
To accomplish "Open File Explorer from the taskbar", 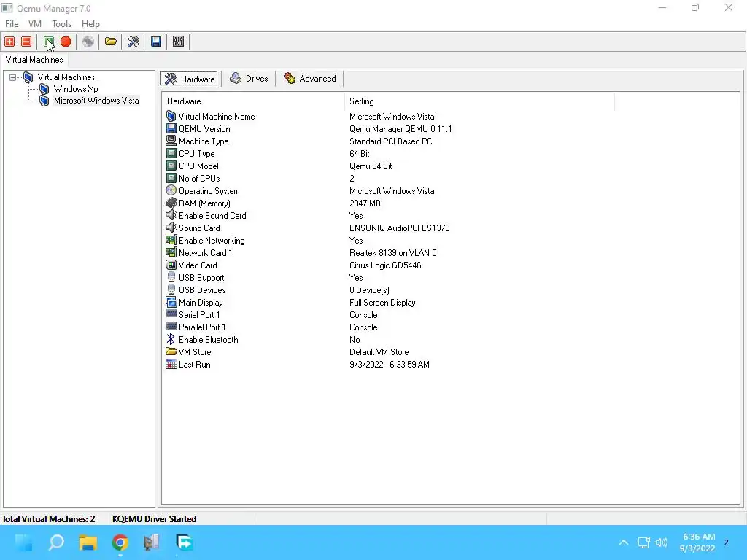I will (88, 542).
